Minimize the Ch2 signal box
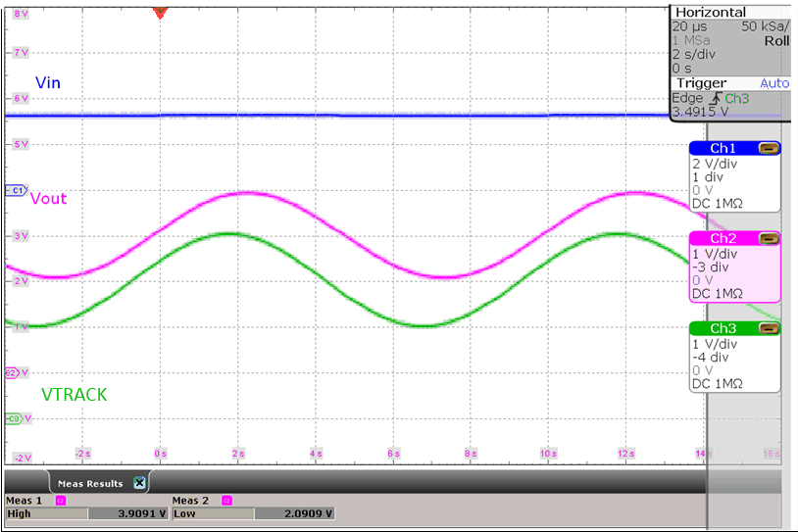The height and width of the screenshot is (532, 798). (x=770, y=238)
